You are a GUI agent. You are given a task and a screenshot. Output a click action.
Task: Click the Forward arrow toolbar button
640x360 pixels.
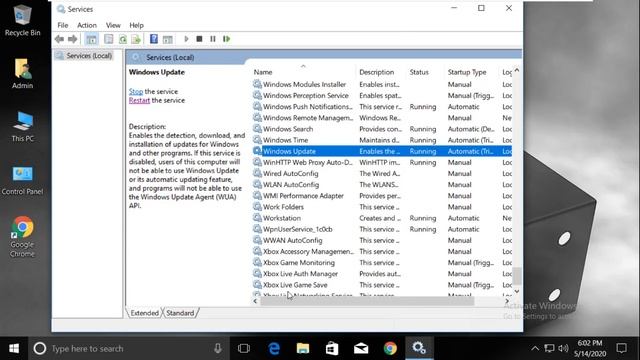[x=73, y=39]
